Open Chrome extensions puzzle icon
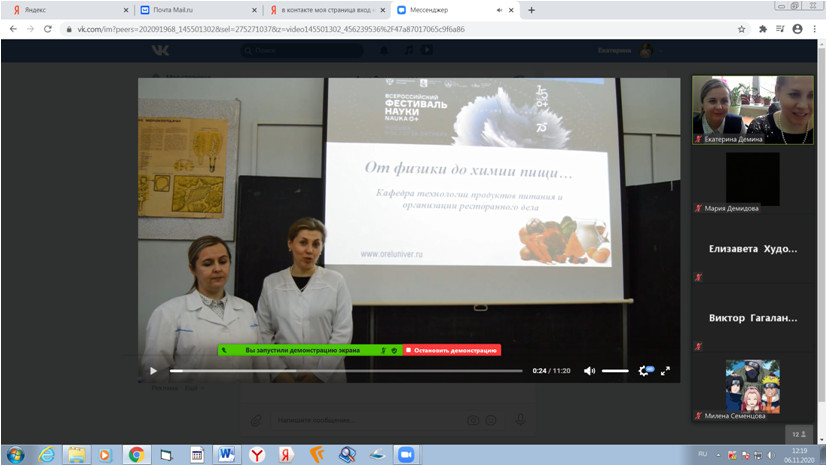The width and height of the screenshot is (827, 466). [778, 29]
